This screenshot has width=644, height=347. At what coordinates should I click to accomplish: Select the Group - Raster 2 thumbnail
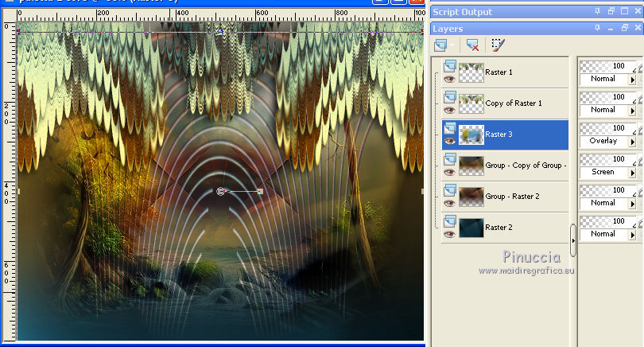(x=471, y=197)
